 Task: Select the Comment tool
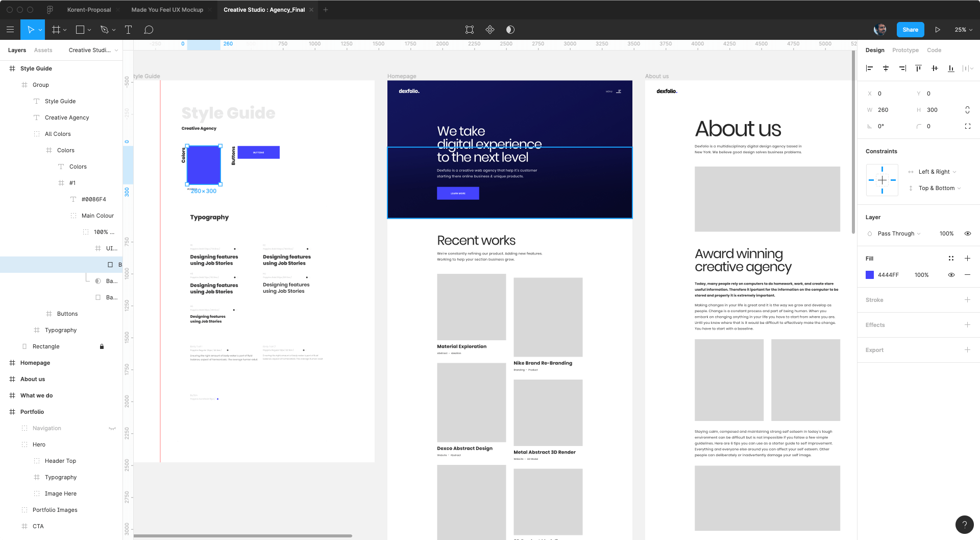(x=149, y=30)
